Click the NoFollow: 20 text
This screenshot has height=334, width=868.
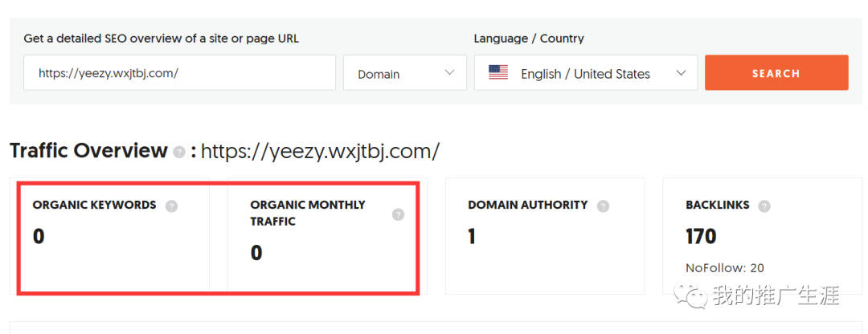(724, 267)
